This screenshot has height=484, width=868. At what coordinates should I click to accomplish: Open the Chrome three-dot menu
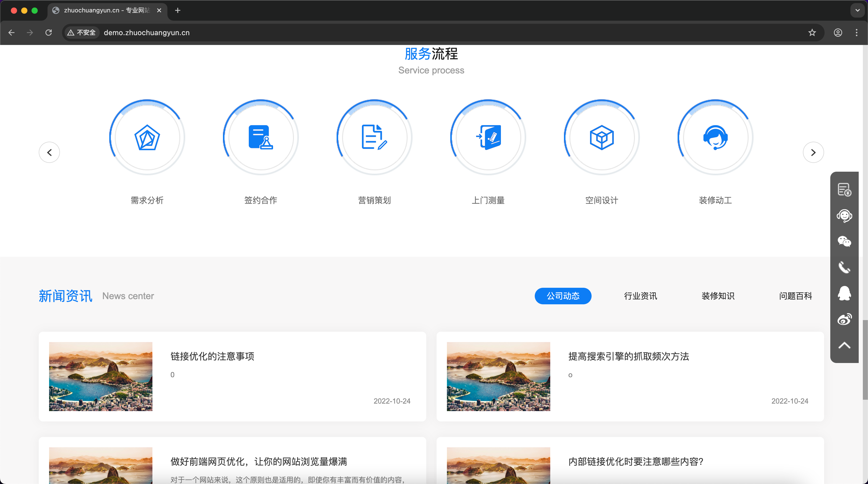857,32
